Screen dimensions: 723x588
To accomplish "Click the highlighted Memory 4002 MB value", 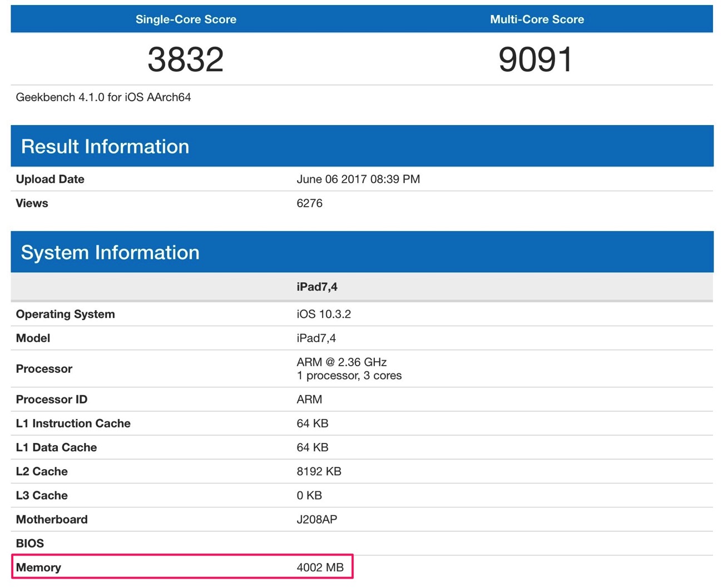I will coord(320,567).
